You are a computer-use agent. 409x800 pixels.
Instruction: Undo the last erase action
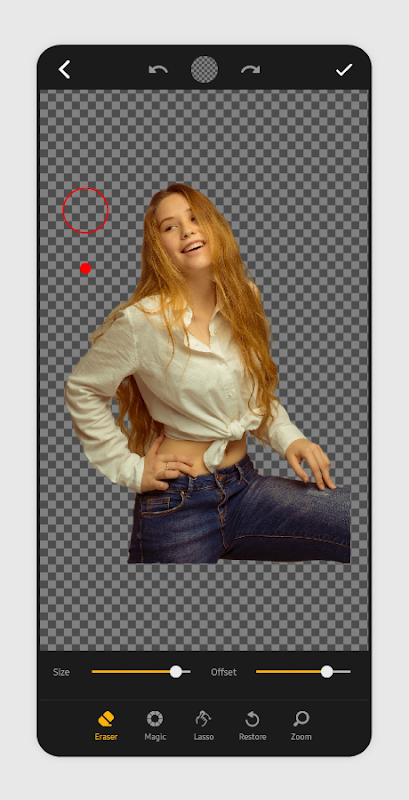point(158,69)
